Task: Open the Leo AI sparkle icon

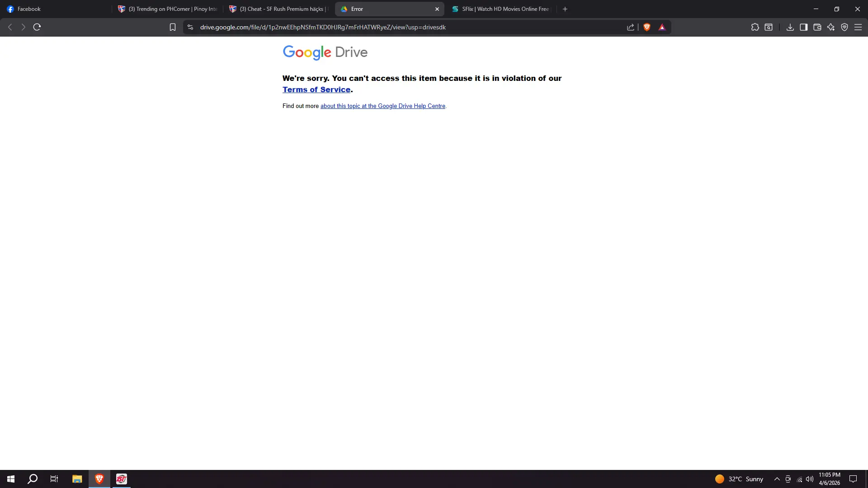Action: [831, 27]
